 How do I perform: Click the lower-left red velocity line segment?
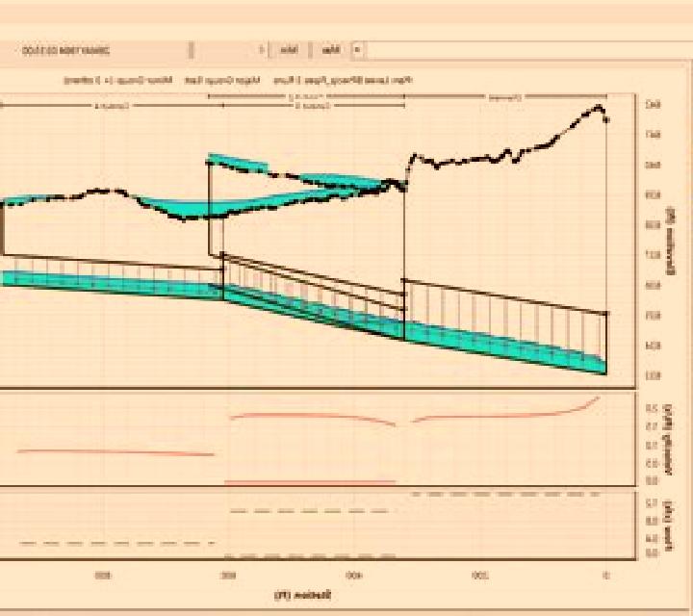tap(115, 452)
